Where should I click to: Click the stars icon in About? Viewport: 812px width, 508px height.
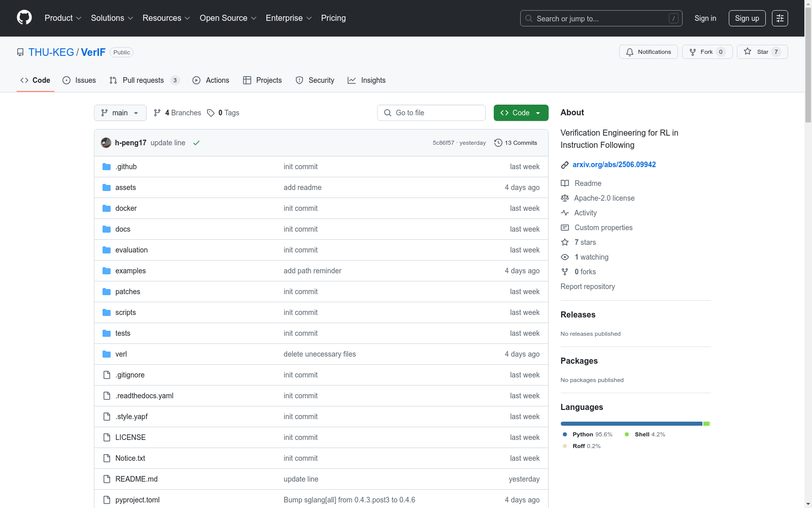565,242
